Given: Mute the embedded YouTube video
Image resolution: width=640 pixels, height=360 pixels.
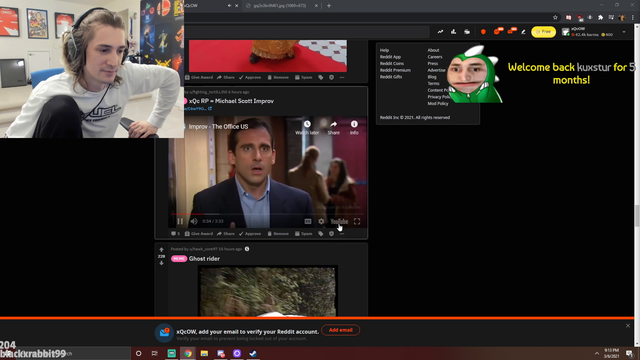Looking at the screenshot, I should (194, 221).
